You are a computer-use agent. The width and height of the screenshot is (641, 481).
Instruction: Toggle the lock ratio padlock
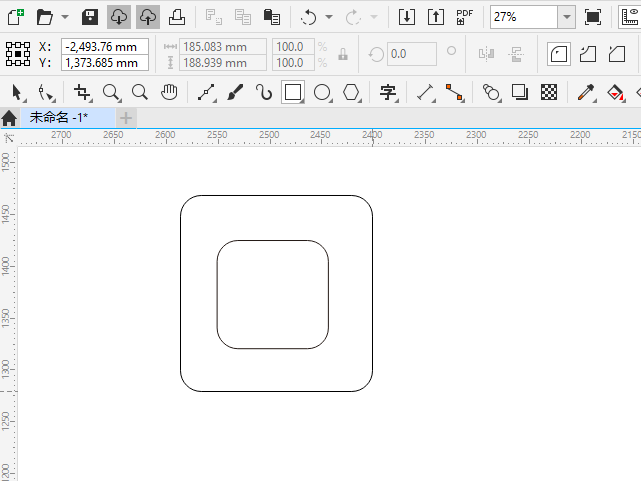343,54
